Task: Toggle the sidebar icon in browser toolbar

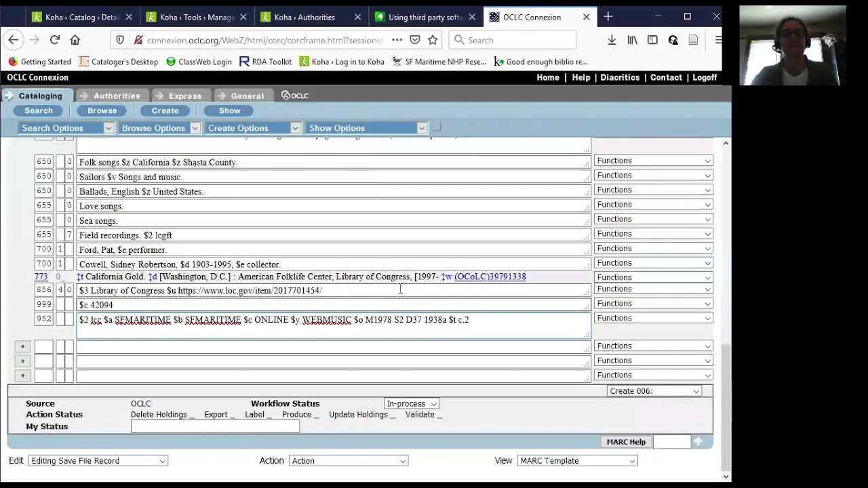Action: 652,40
